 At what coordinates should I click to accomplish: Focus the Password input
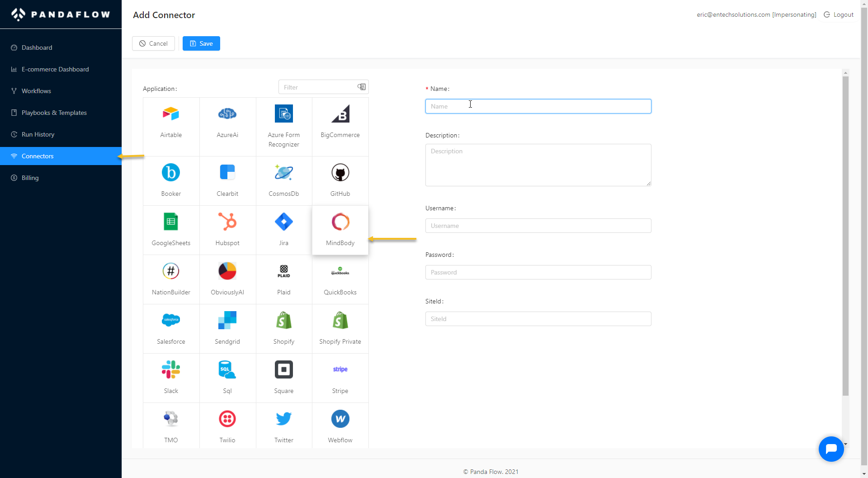538,272
